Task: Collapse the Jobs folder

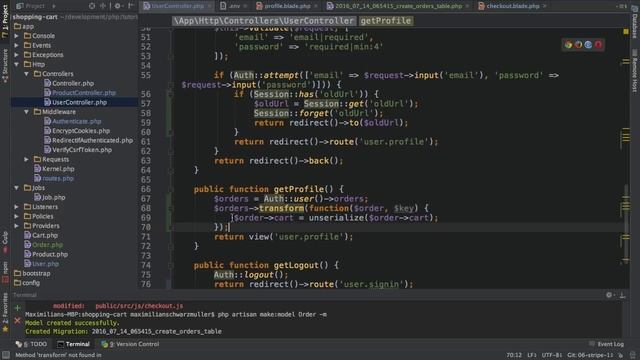Action: click(x=16, y=188)
